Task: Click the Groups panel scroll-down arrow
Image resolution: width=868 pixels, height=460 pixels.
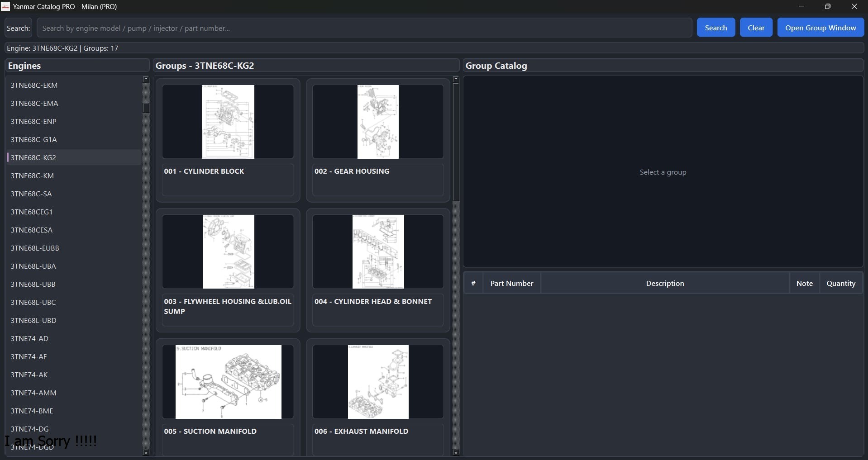Action: pyautogui.click(x=456, y=452)
